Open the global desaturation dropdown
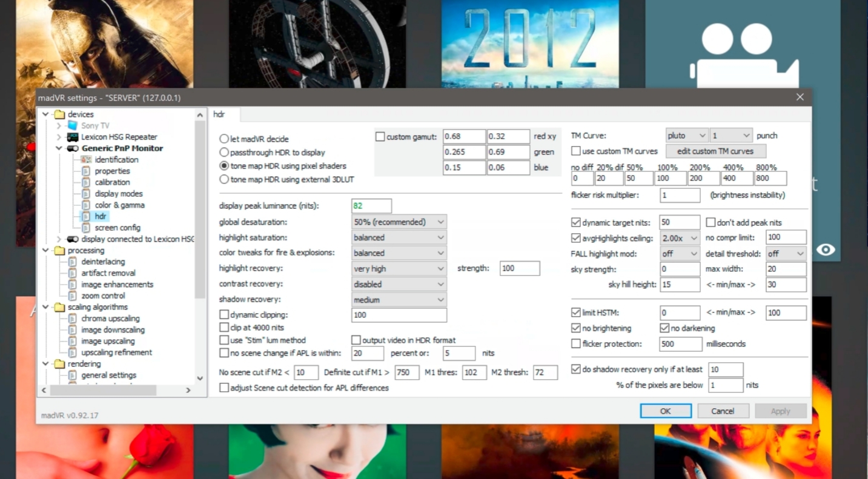 tap(399, 222)
